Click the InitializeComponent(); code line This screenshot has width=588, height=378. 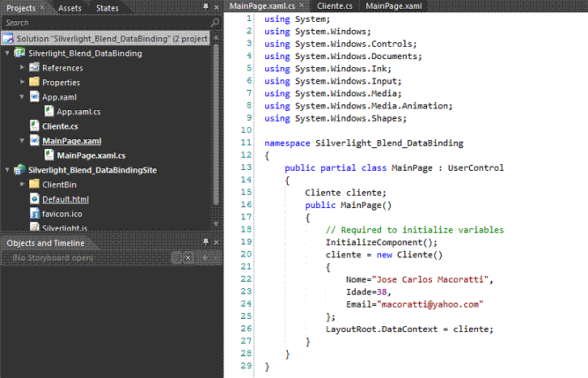point(382,242)
